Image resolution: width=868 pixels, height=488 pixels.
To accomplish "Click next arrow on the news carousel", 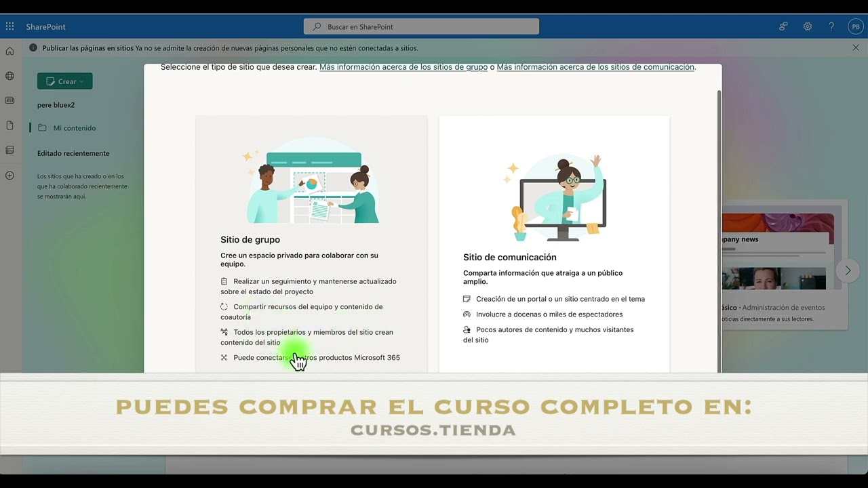I will (x=848, y=270).
